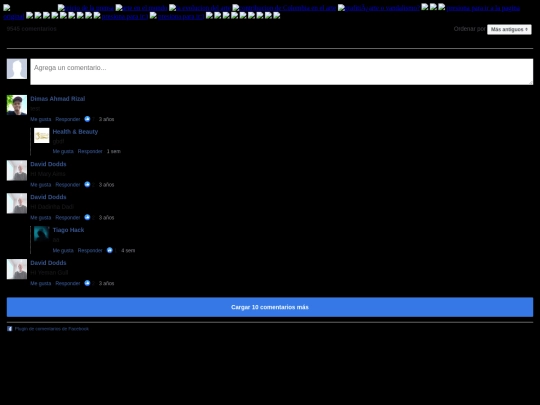Click the '9545 comentarios' count text
The width and height of the screenshot is (540, 405).
pos(31,29)
